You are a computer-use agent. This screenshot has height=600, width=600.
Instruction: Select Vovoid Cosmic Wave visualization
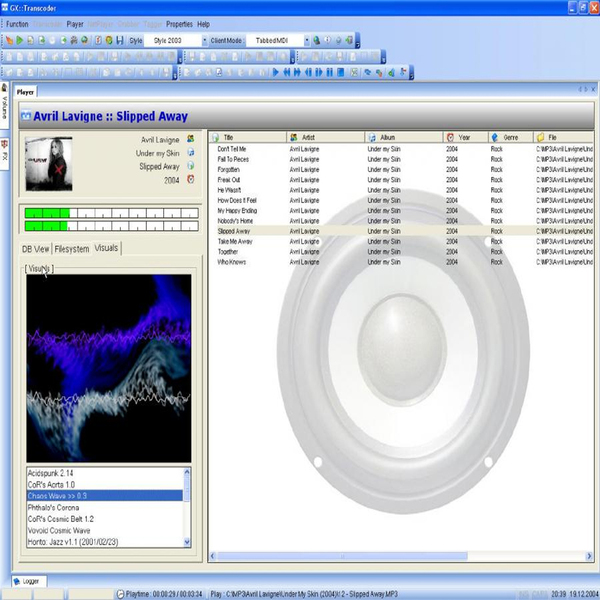pos(104,530)
